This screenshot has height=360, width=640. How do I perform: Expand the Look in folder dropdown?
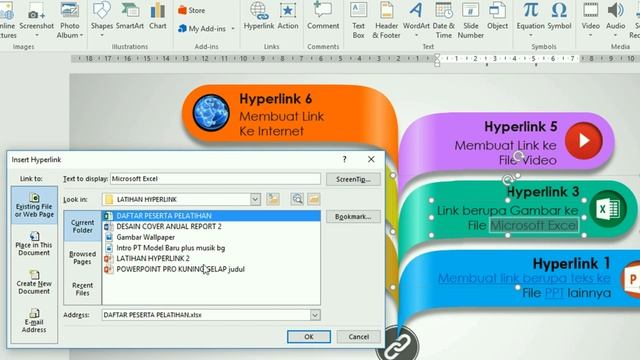pos(255,199)
